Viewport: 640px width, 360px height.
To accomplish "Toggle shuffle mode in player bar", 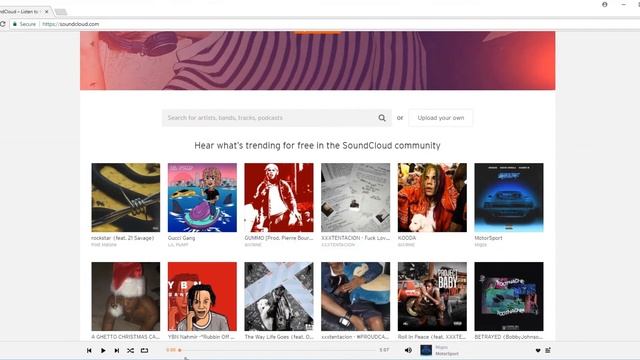I will click(x=130, y=350).
